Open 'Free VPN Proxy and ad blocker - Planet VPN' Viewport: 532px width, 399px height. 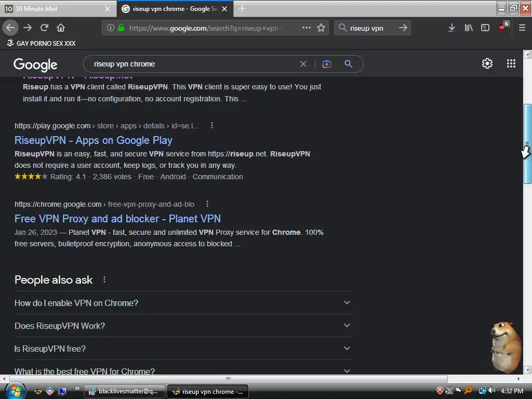tap(117, 219)
